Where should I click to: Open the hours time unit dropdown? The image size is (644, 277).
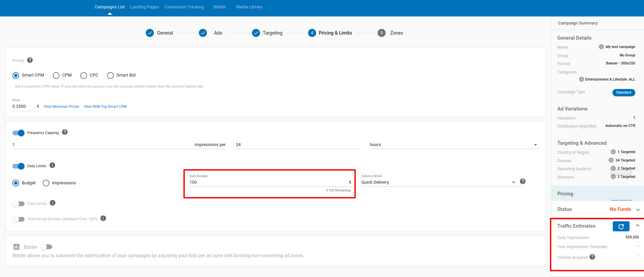coord(454,145)
